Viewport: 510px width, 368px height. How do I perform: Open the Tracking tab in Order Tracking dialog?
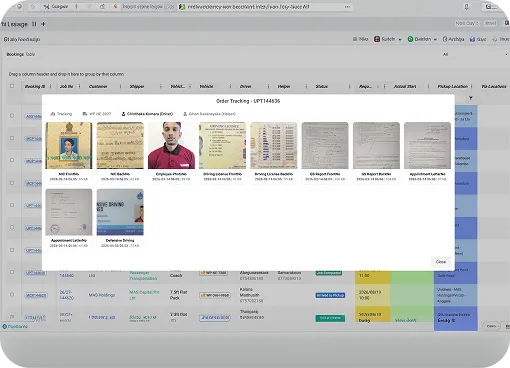point(61,114)
